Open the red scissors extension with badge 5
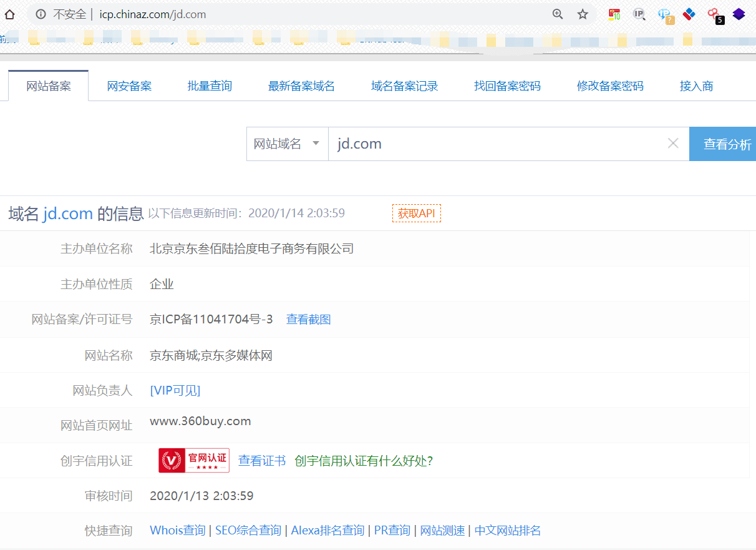This screenshot has width=756, height=550. click(x=715, y=15)
